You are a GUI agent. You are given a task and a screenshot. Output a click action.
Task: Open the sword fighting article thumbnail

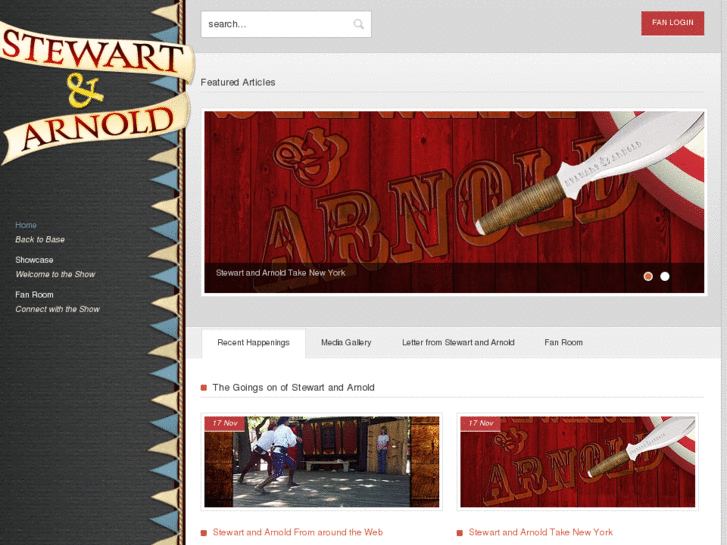coord(321,462)
